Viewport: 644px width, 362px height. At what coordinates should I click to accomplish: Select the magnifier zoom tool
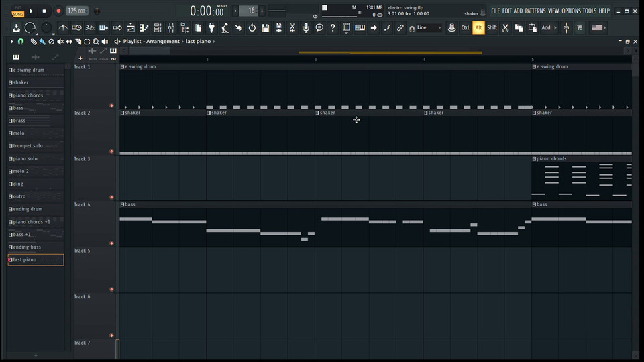(96, 42)
